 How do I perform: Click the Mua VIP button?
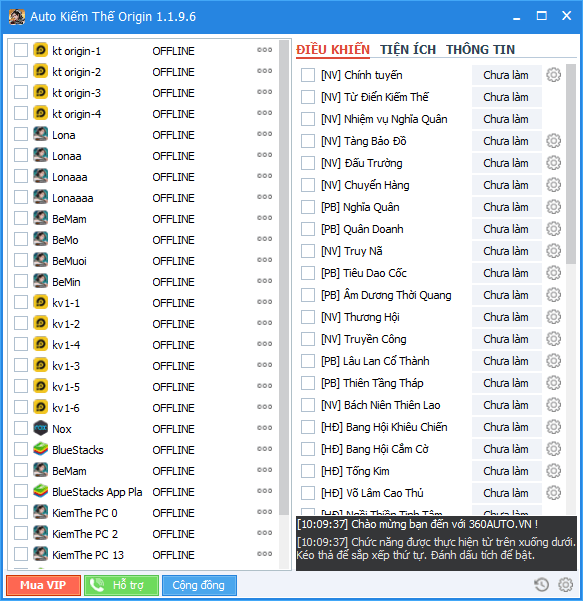(43, 585)
